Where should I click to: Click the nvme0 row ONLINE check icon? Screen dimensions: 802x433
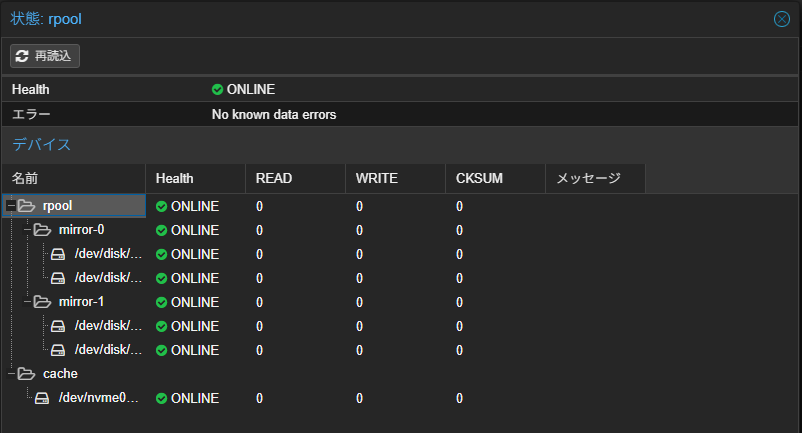click(x=162, y=399)
